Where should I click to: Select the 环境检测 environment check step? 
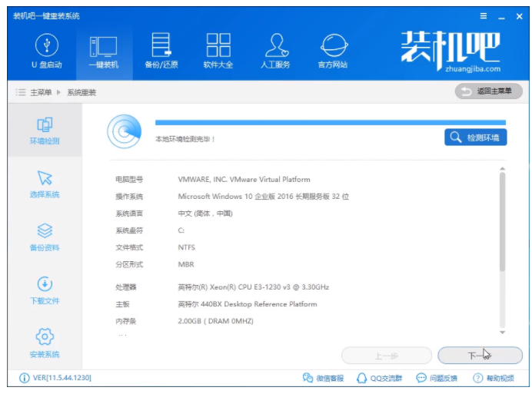click(45, 131)
